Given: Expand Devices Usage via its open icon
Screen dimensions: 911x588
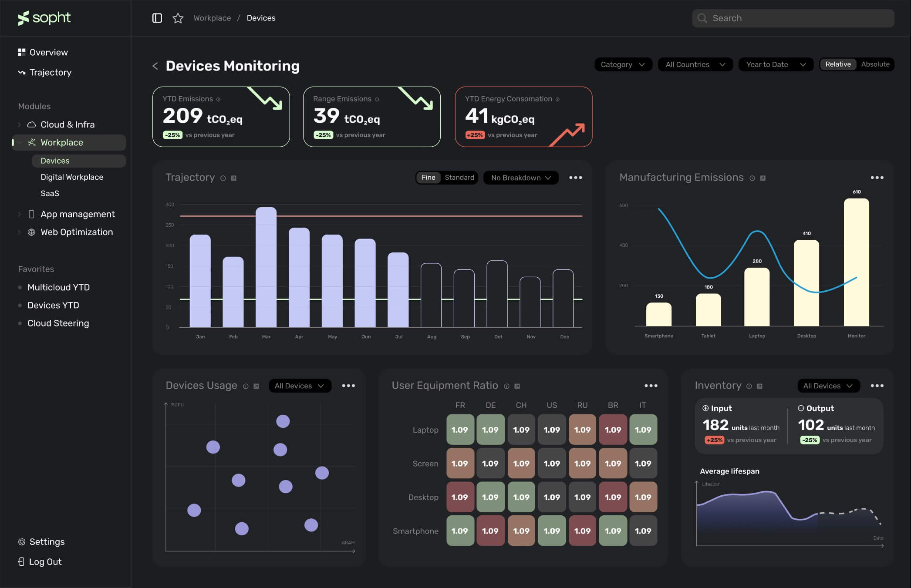Looking at the screenshot, I should click(x=256, y=386).
